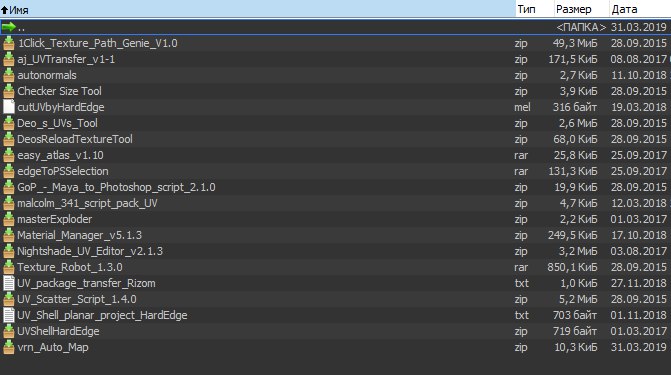
Task: Click the date 27.11.2018
Action: (638, 283)
